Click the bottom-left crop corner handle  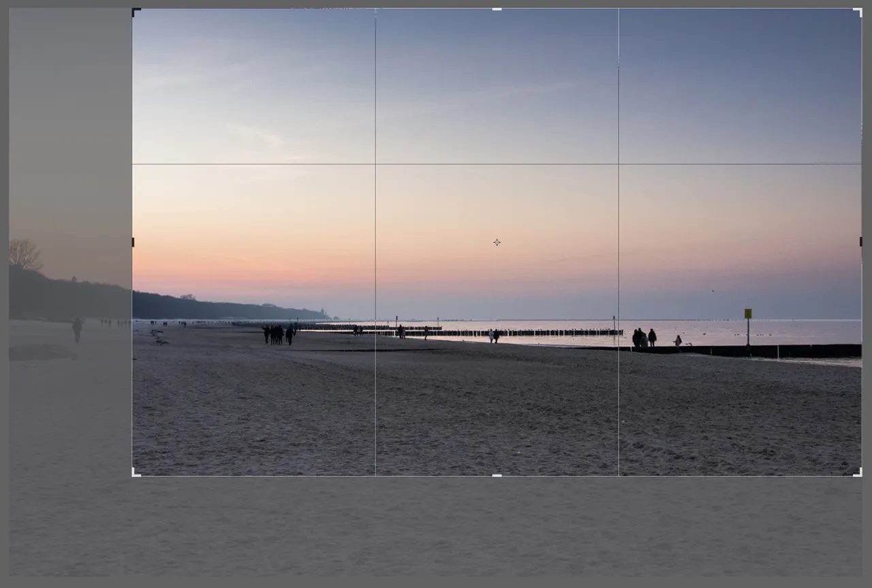pos(133,473)
